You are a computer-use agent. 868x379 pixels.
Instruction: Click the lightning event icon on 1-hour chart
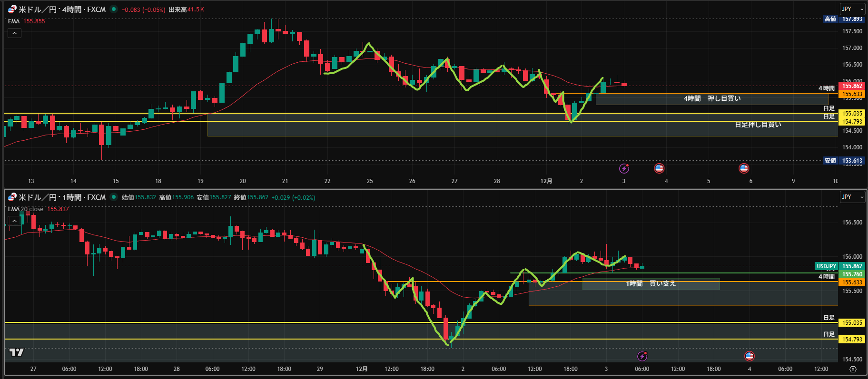(642, 356)
